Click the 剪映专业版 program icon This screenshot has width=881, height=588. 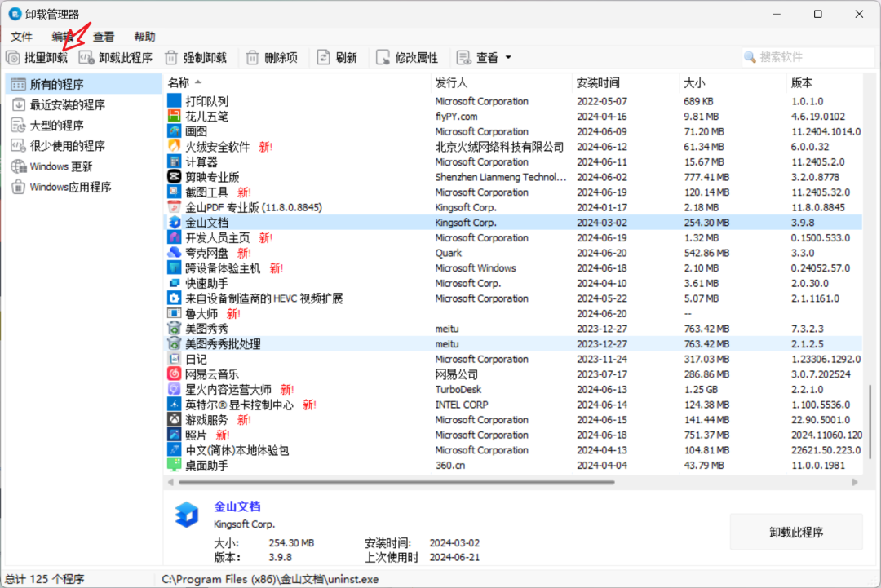(175, 177)
